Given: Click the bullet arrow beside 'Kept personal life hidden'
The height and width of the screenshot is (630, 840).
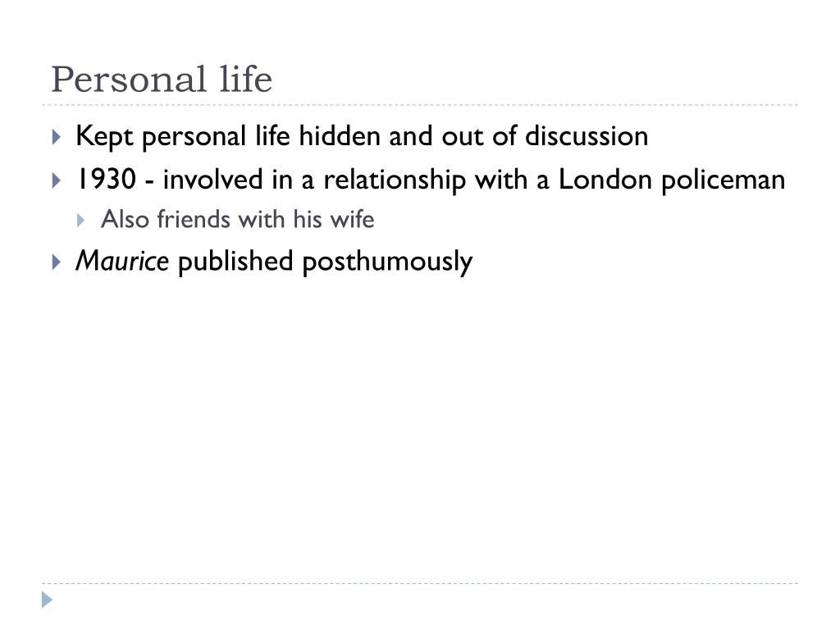Looking at the screenshot, I should [57, 137].
